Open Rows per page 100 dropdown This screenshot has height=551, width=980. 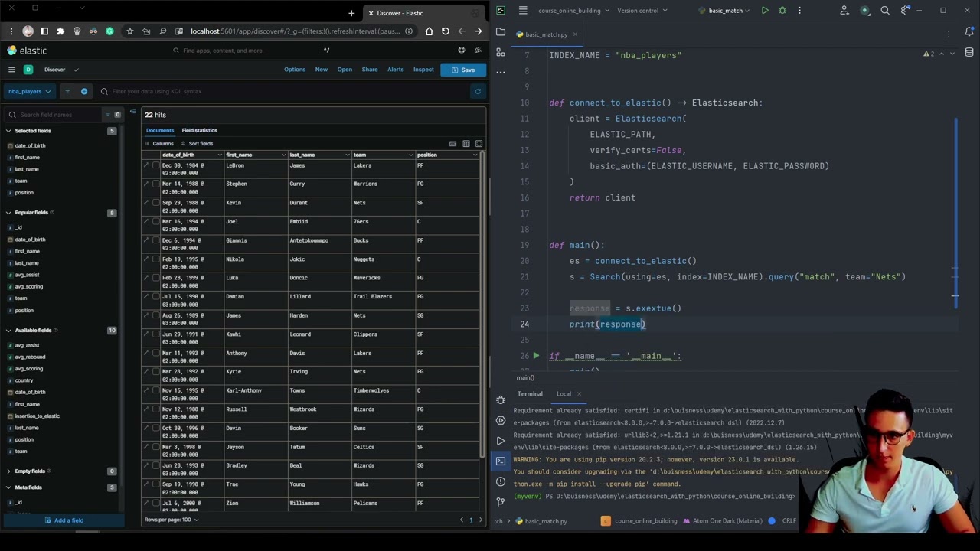pos(171,520)
